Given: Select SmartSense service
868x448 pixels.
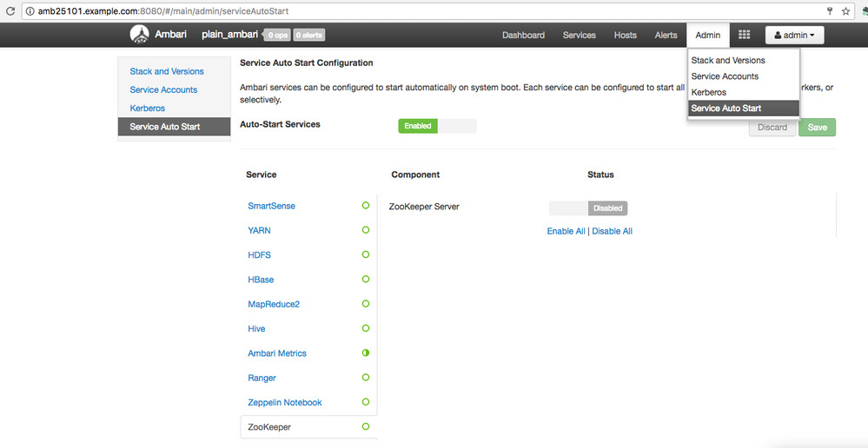Looking at the screenshot, I should (271, 206).
